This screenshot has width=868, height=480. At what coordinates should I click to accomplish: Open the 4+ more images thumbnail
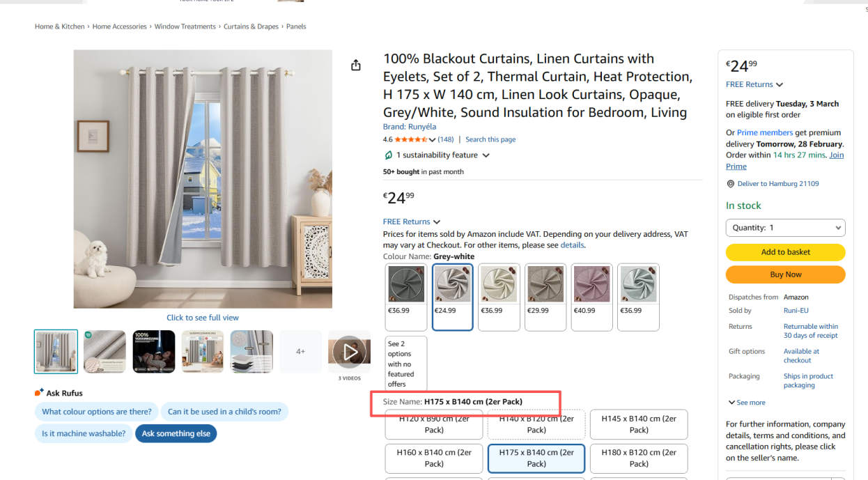pyautogui.click(x=300, y=352)
